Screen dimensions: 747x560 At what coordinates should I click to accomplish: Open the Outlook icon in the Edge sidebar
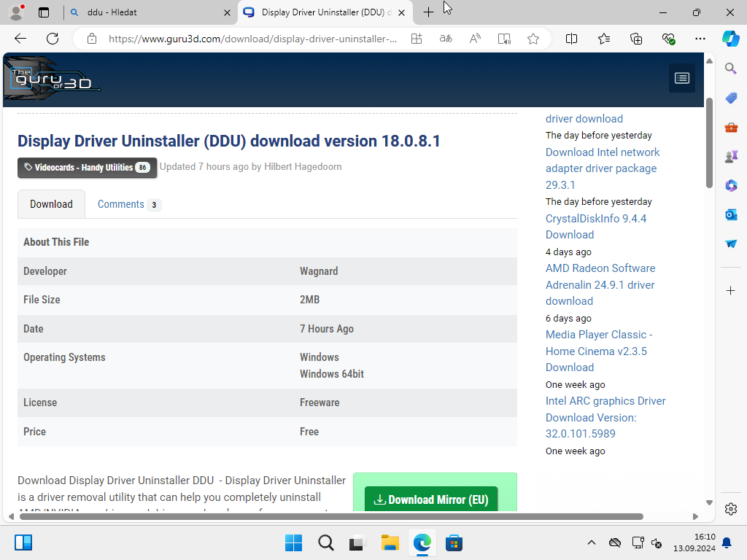(730, 214)
